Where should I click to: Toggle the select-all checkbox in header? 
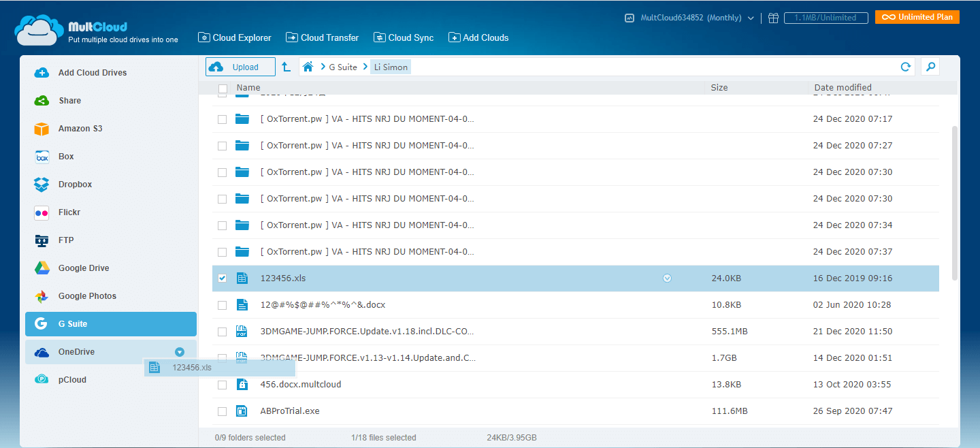[223, 89]
